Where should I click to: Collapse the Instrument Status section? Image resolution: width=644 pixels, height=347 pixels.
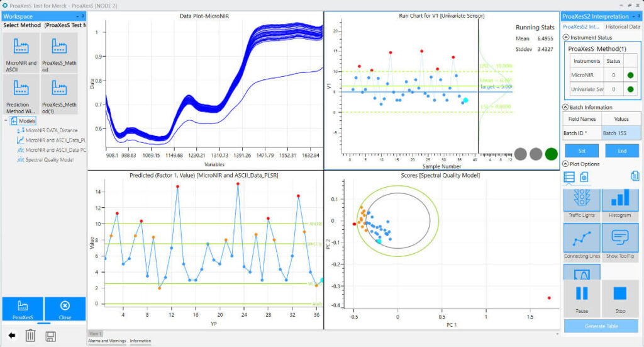(566, 37)
